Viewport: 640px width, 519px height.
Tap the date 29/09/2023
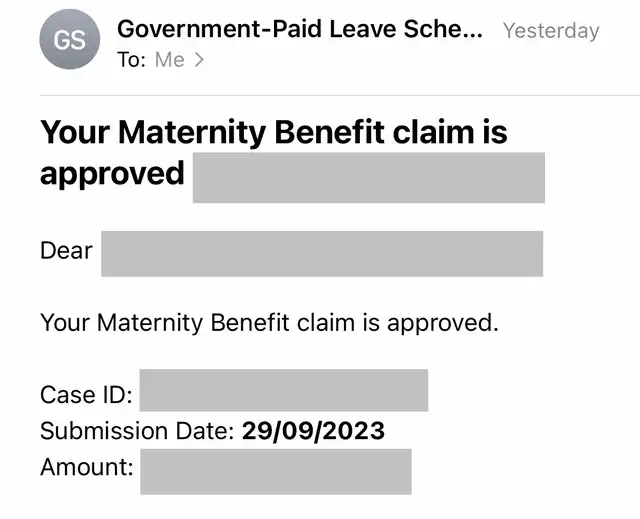point(313,431)
